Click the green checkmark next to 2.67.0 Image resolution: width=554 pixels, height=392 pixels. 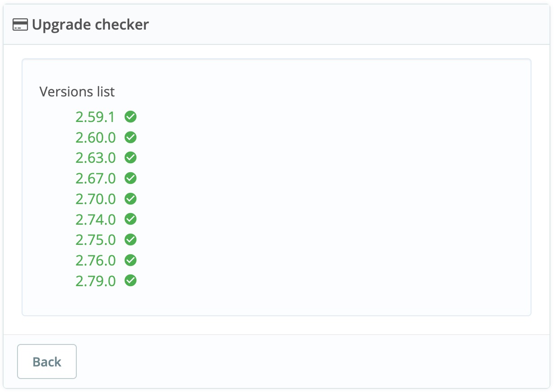131,178
